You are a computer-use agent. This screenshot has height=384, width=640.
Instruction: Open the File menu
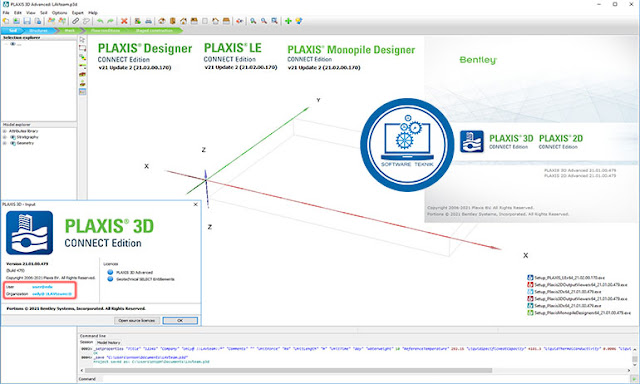click(x=6, y=13)
